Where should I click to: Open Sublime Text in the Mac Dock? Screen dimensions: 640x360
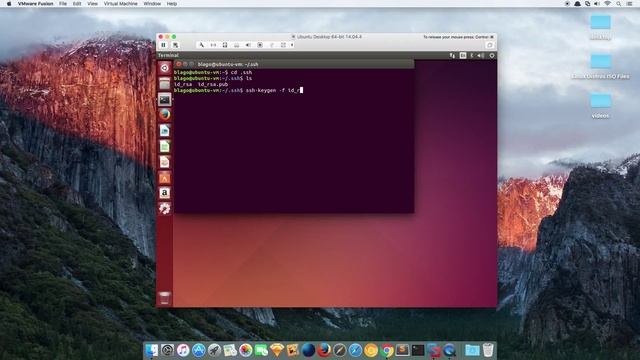(402, 350)
